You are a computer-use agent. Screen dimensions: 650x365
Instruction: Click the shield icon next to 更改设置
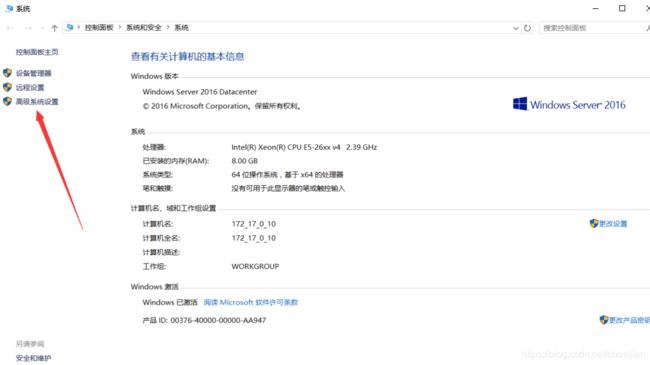coord(594,224)
